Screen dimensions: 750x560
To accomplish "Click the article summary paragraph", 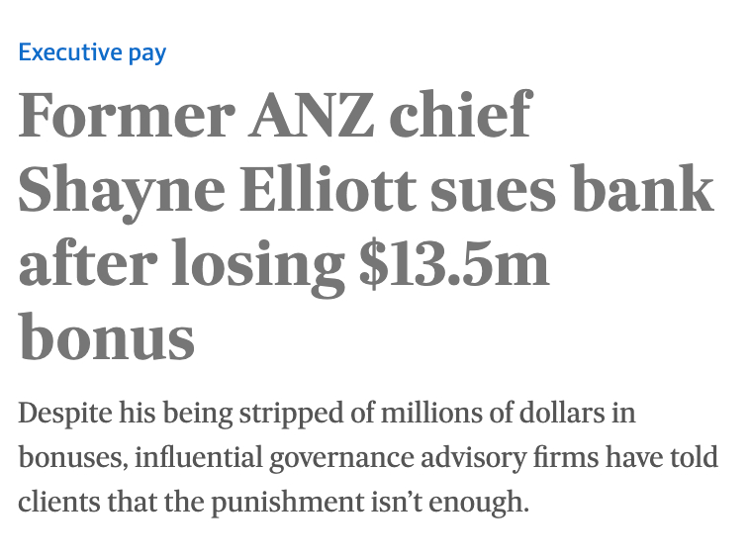I will (367, 457).
